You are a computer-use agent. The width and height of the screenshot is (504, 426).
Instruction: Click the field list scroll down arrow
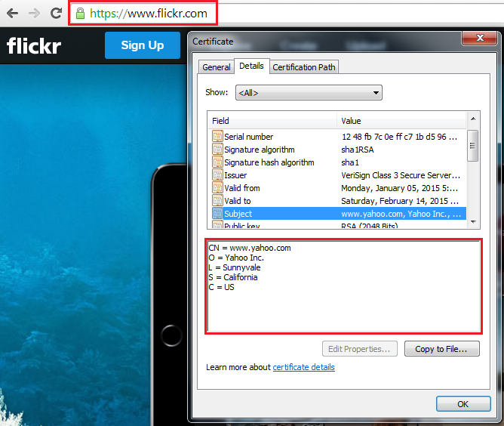tap(473, 221)
